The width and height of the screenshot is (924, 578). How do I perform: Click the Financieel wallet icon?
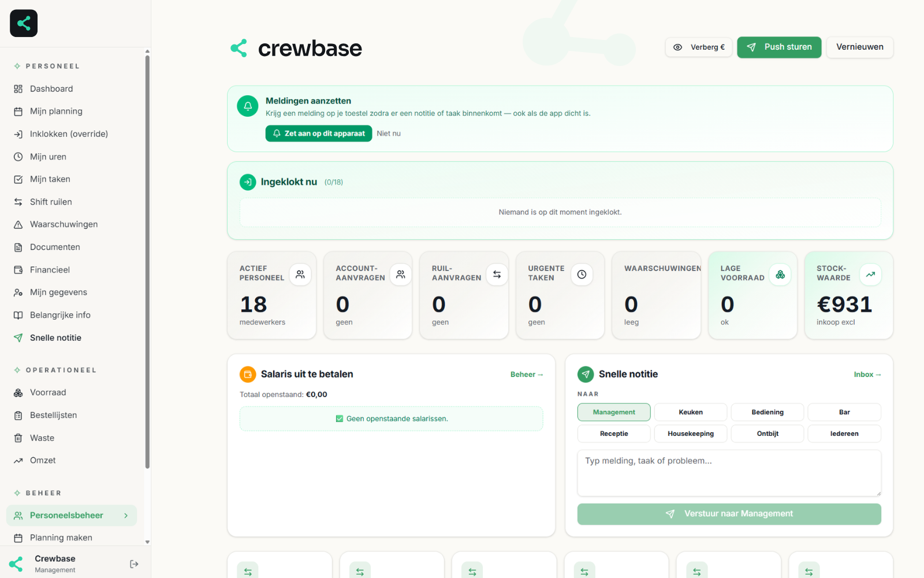[18, 270]
